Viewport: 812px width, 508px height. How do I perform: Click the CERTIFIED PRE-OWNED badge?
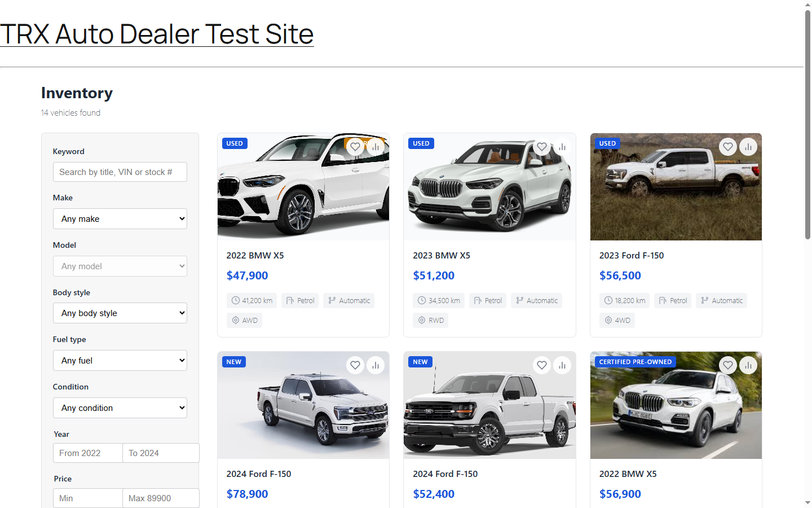636,362
